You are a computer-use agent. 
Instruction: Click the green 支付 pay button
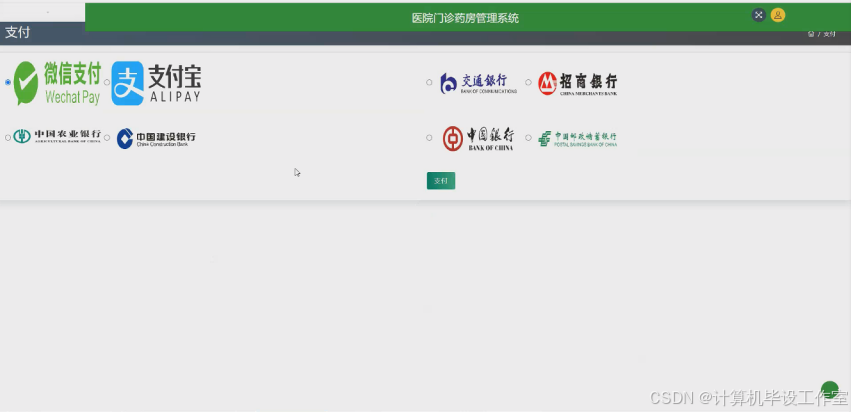pyautogui.click(x=441, y=181)
